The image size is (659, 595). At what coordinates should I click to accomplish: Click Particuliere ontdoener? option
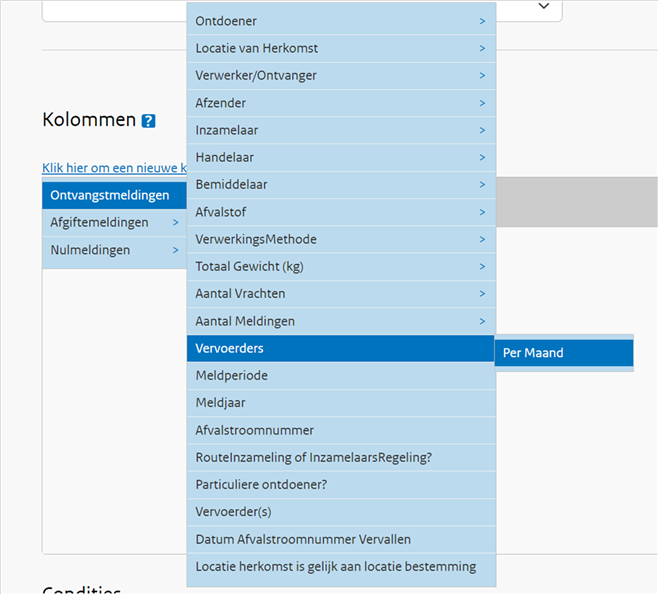(x=340, y=484)
